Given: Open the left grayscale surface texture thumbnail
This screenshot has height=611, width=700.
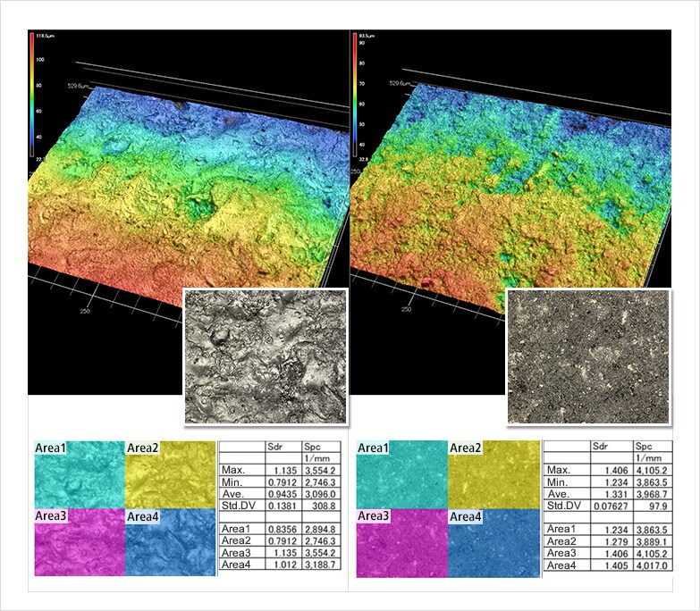Looking at the screenshot, I should (x=265, y=356).
